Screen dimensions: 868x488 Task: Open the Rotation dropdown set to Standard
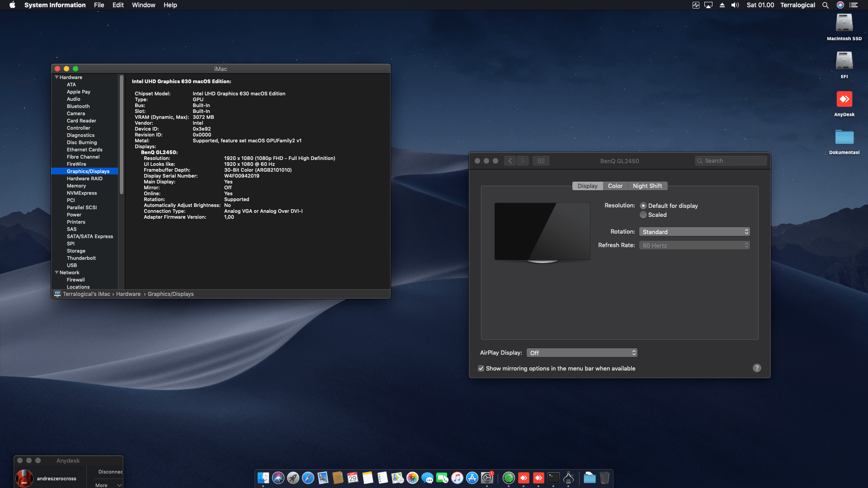click(x=694, y=231)
